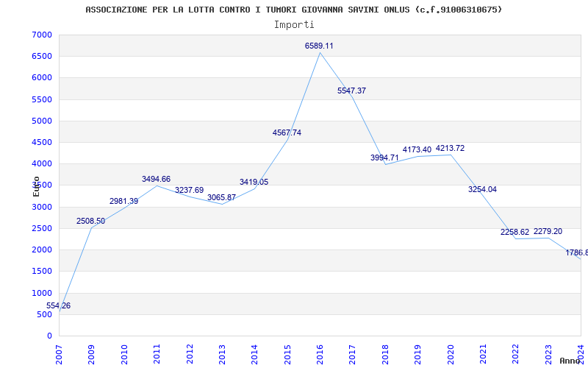The width and height of the screenshot is (588, 368).
Task: Click the 2019 x-axis year label
Action: pyautogui.click(x=417, y=354)
